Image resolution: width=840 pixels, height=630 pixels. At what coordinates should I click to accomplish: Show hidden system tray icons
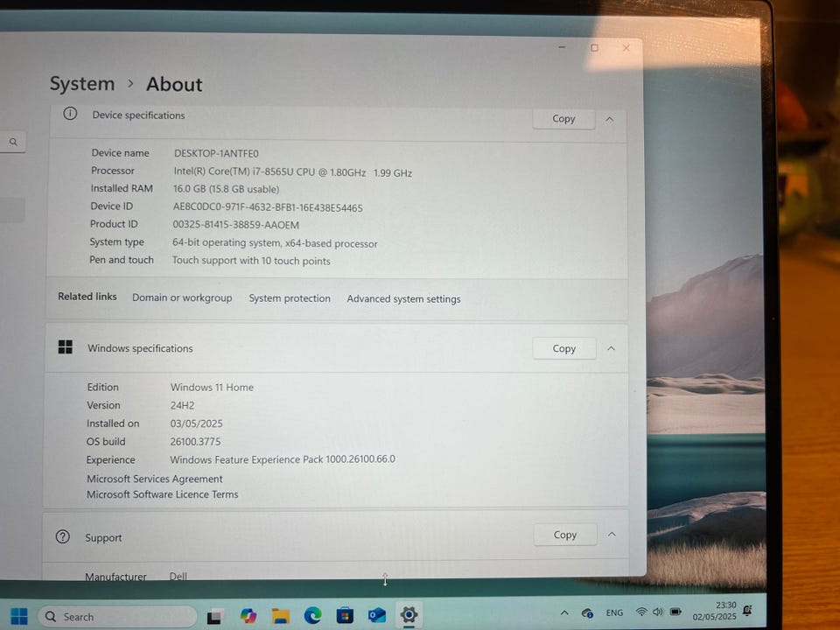(564, 612)
